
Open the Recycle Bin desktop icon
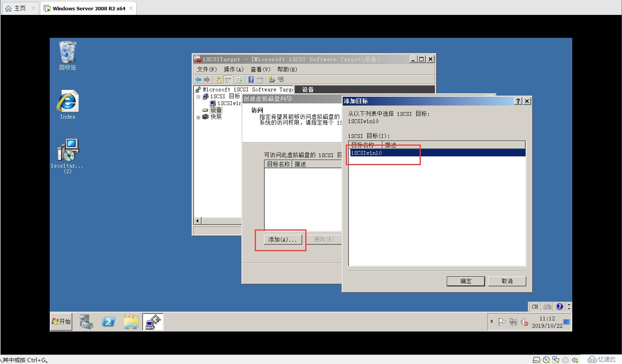[x=67, y=55]
